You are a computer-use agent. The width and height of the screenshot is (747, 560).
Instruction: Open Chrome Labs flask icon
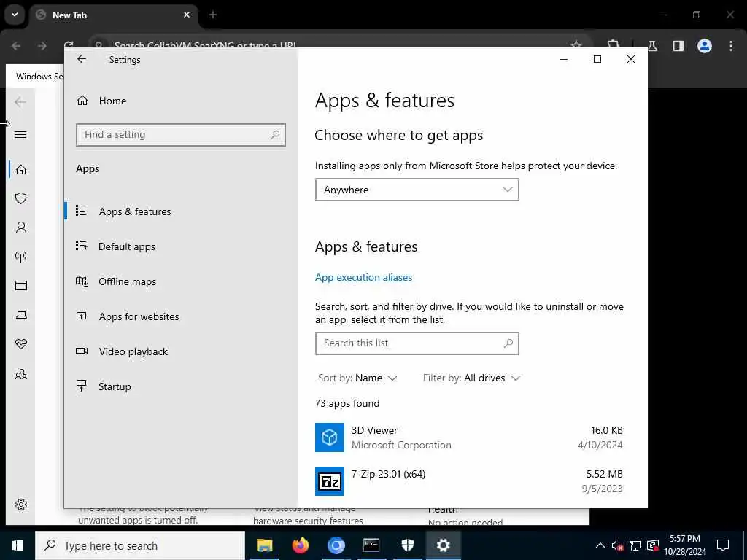pos(653,46)
